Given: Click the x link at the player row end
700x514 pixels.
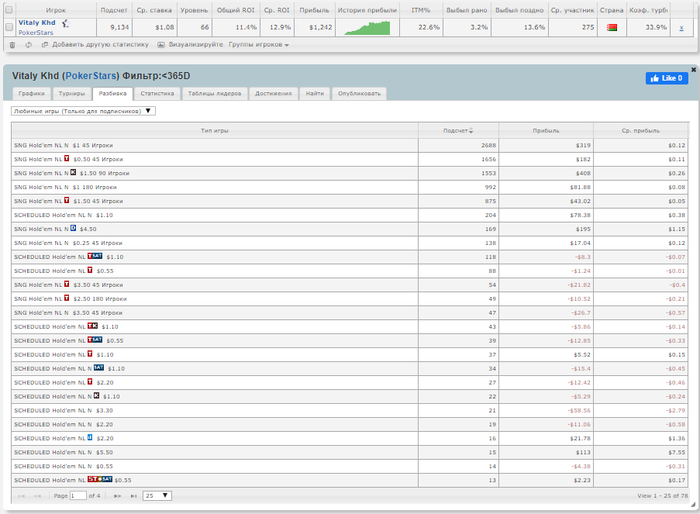Looking at the screenshot, I should point(681,28).
